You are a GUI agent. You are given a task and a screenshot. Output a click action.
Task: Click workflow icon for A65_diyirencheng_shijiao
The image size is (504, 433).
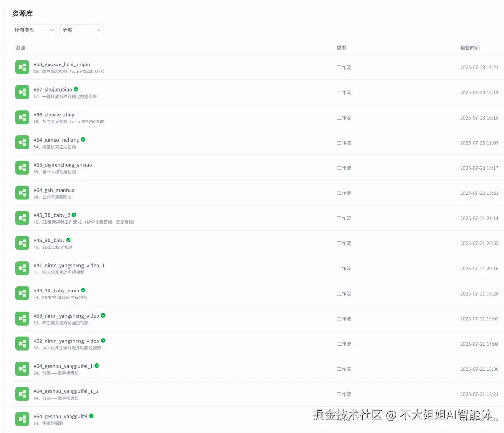point(22,168)
